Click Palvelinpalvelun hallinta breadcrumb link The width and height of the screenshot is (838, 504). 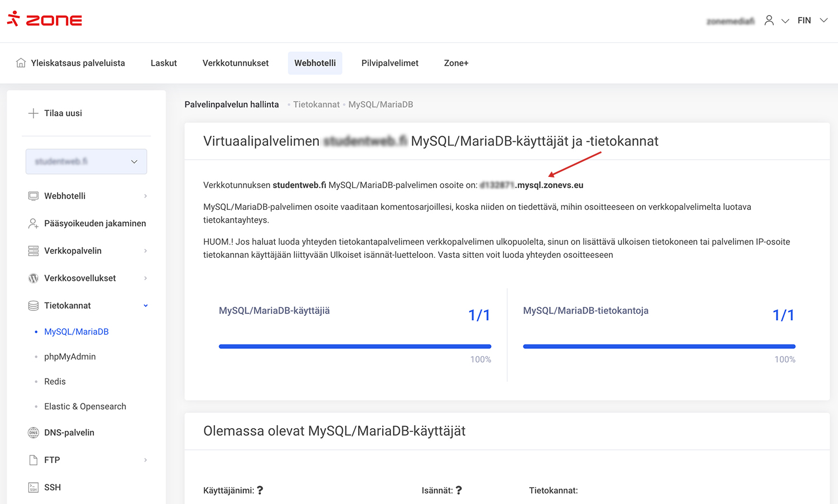(x=231, y=104)
